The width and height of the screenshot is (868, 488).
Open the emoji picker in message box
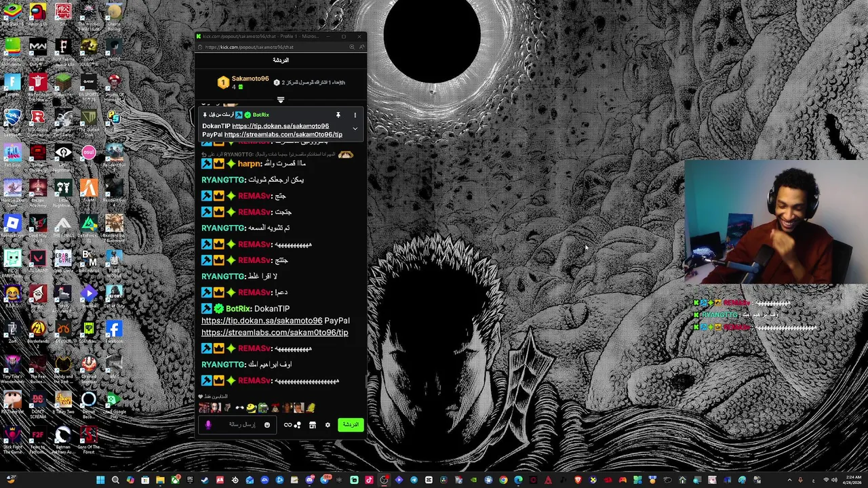click(x=267, y=425)
